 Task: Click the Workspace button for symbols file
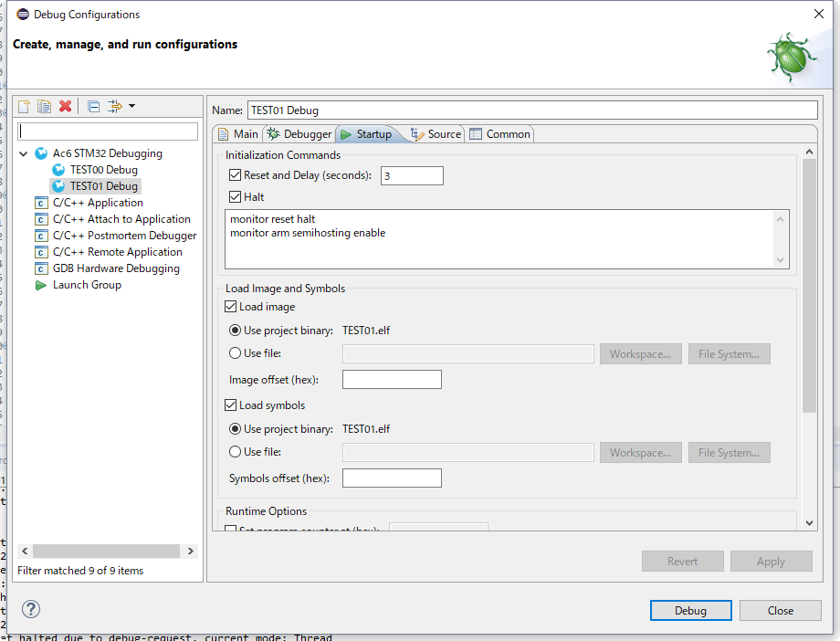pos(640,452)
